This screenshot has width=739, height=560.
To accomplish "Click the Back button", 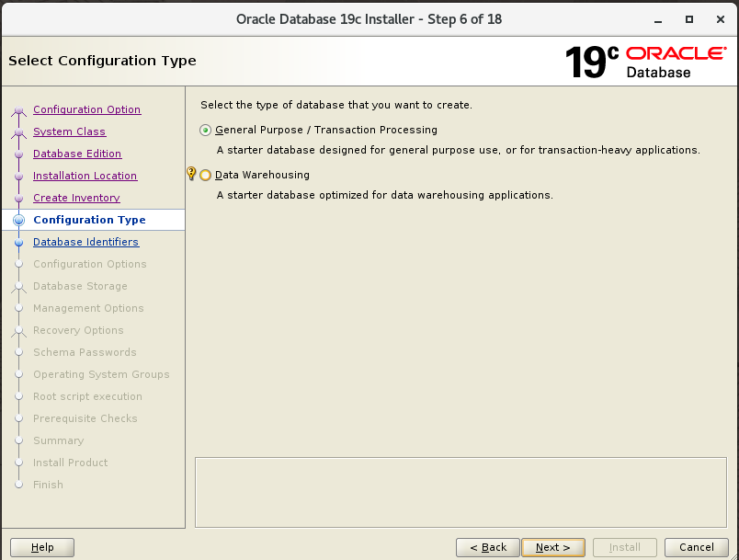I will click(487, 546).
